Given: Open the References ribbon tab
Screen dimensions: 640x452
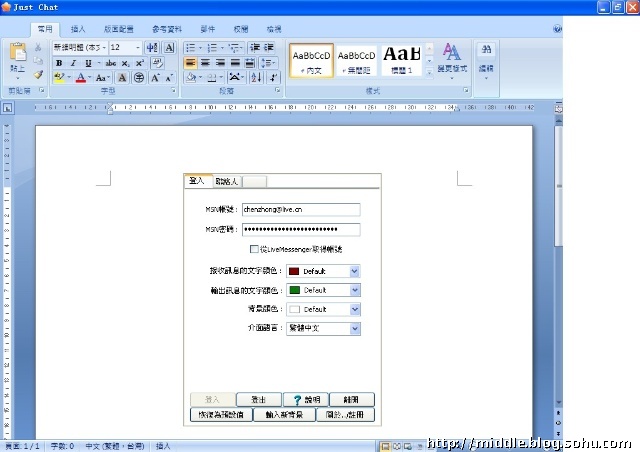Looking at the screenshot, I should pos(167,29).
